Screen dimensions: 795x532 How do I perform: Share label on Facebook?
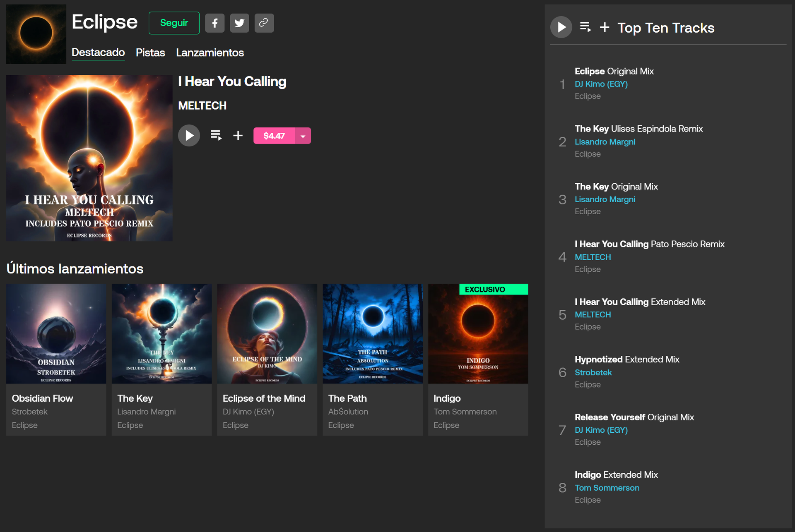214,23
